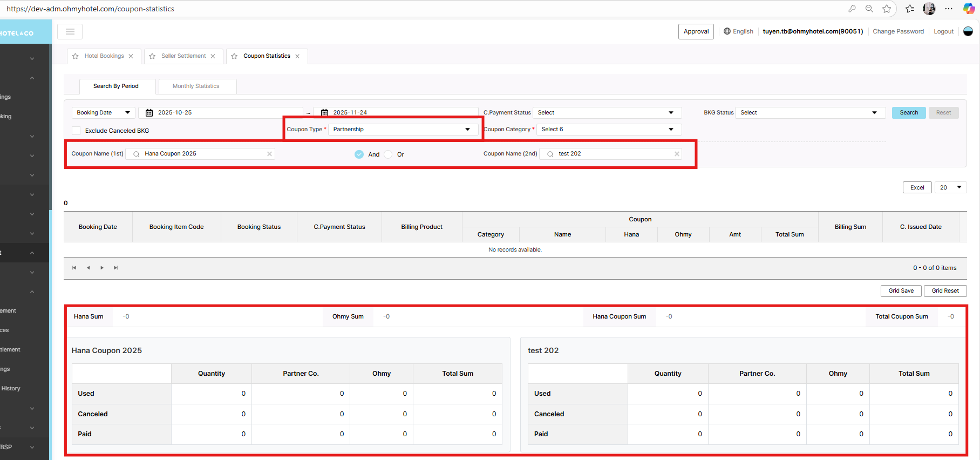The image size is (980, 460).
Task: Click the dark mode theme toggle icon
Action: click(968, 31)
